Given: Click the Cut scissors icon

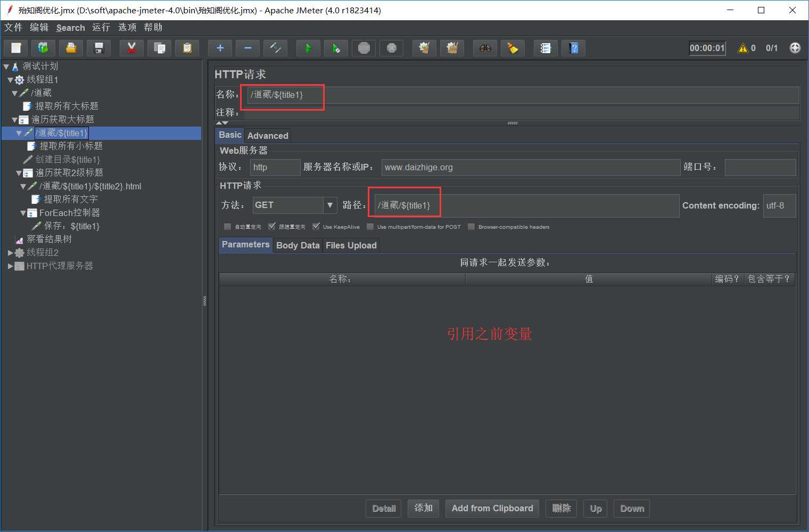Looking at the screenshot, I should (132, 48).
